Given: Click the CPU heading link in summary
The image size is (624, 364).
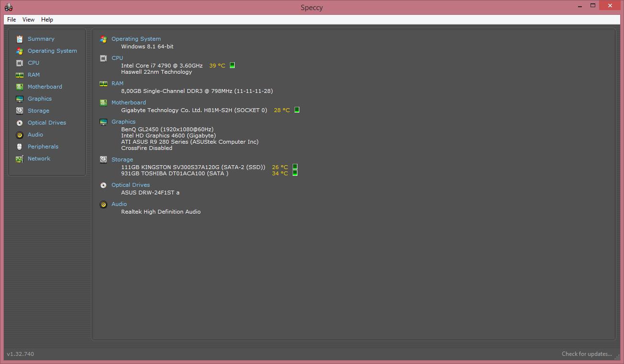Looking at the screenshot, I should pos(117,58).
